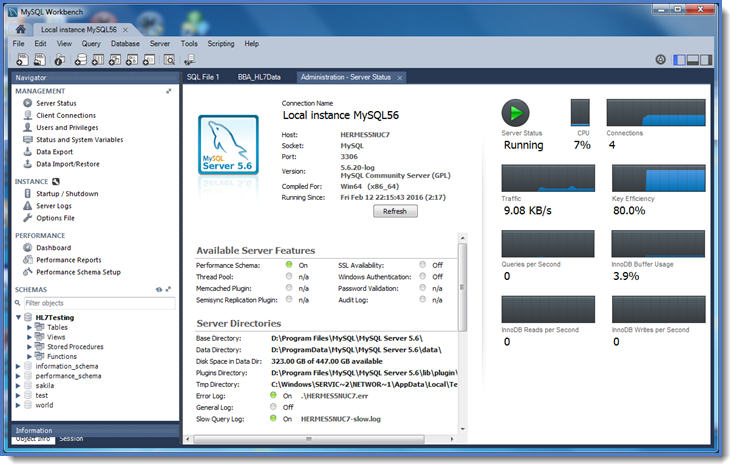
Task: Open Startup / Shutdown
Action: (67, 194)
